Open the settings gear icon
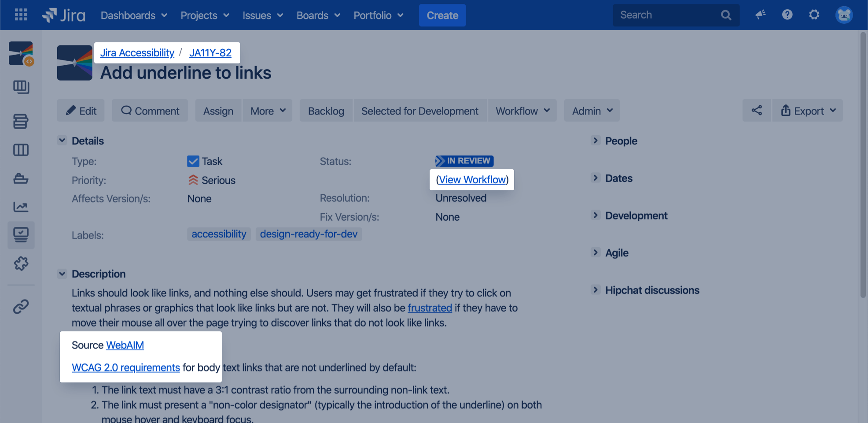The height and width of the screenshot is (423, 868). tap(814, 15)
